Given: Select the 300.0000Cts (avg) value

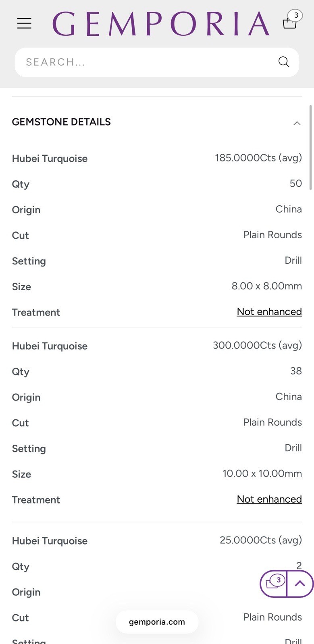Looking at the screenshot, I should (257, 345).
